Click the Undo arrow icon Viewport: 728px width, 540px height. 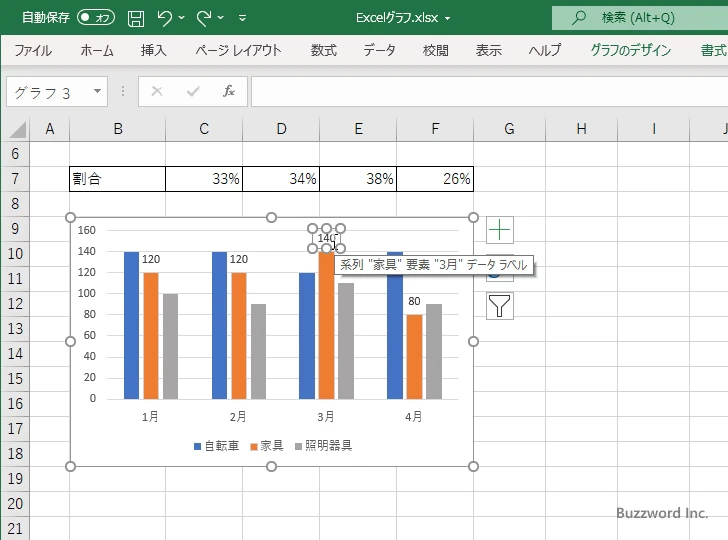tap(164, 18)
